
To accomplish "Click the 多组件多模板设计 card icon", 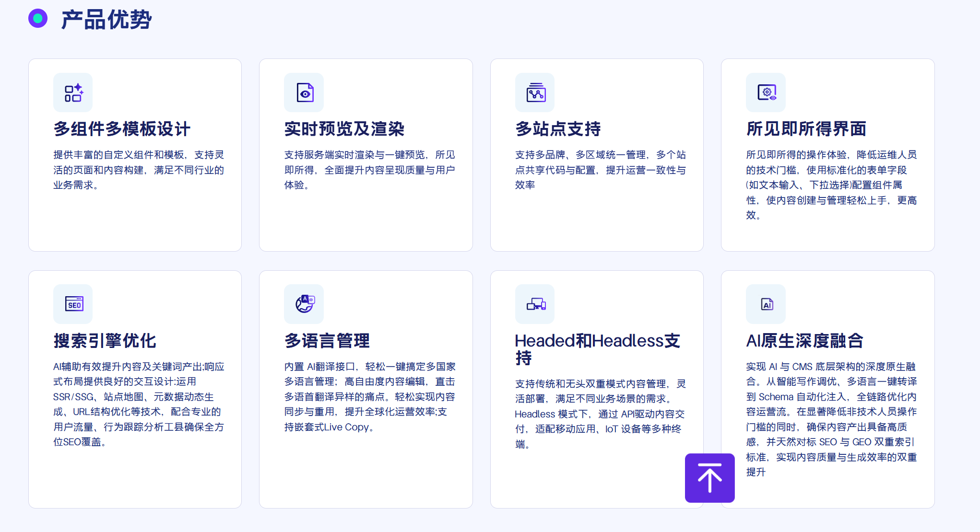I will 72,93.
